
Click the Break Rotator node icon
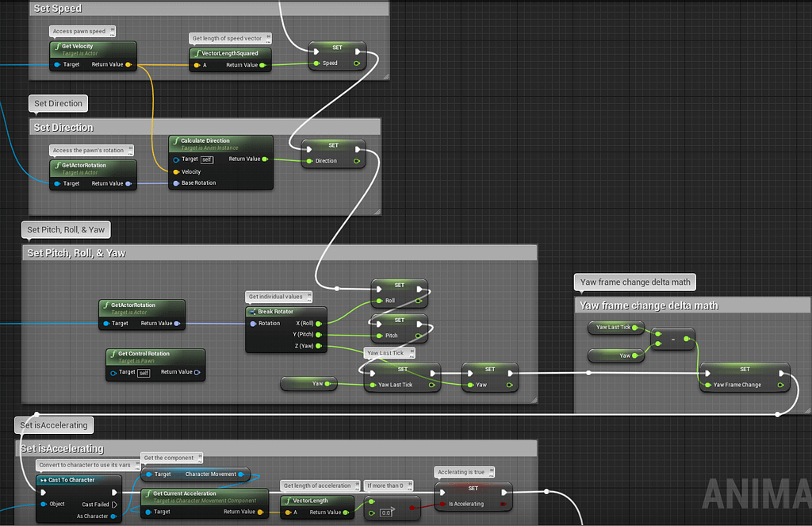pos(253,312)
